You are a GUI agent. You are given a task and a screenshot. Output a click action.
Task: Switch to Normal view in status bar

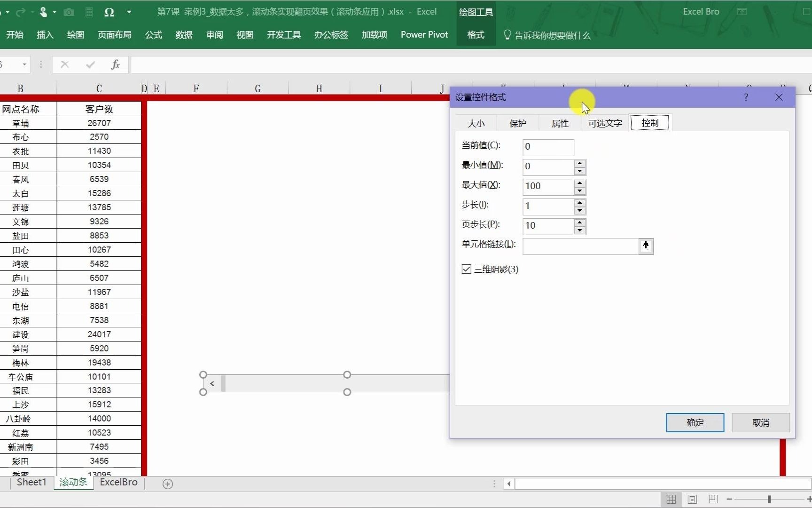[671, 499]
